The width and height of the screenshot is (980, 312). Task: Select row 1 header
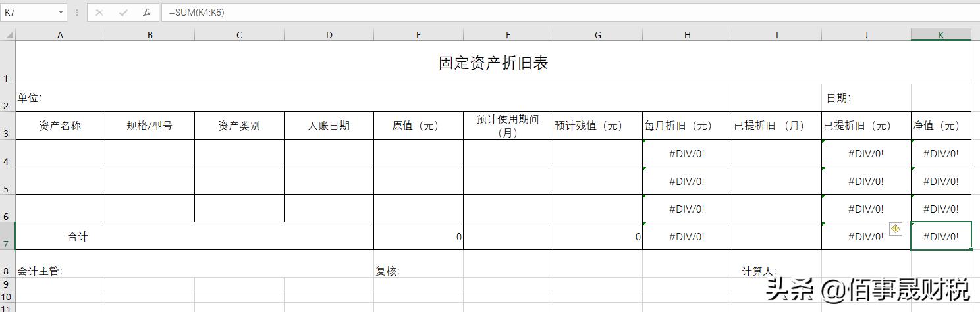pyautogui.click(x=7, y=63)
